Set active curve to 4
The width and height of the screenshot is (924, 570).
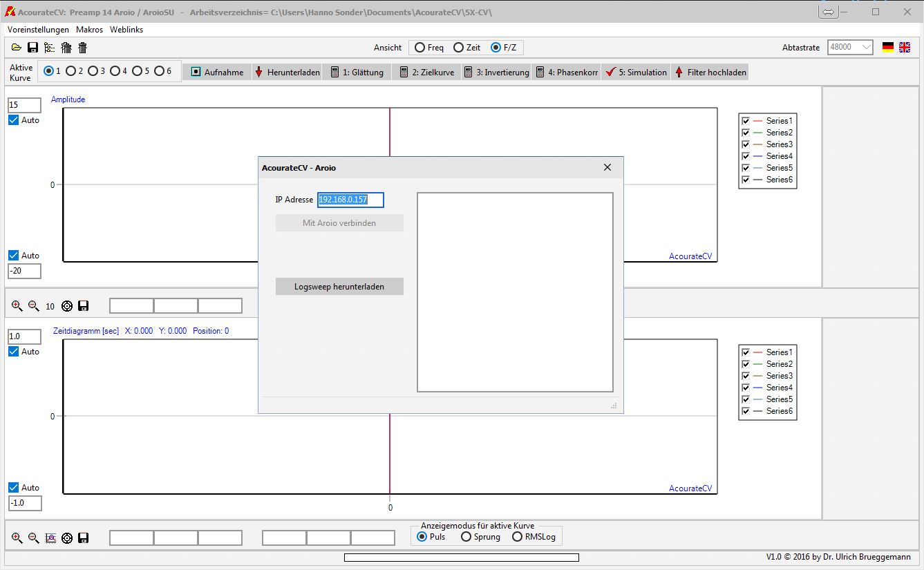[119, 71]
